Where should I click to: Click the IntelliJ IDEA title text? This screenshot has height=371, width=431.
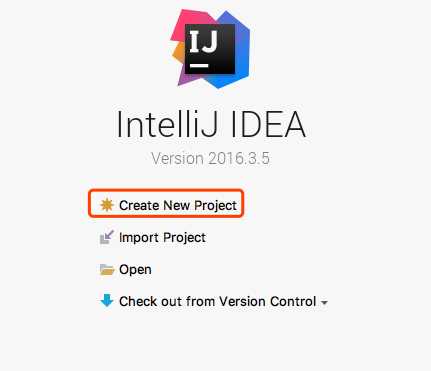(x=211, y=125)
